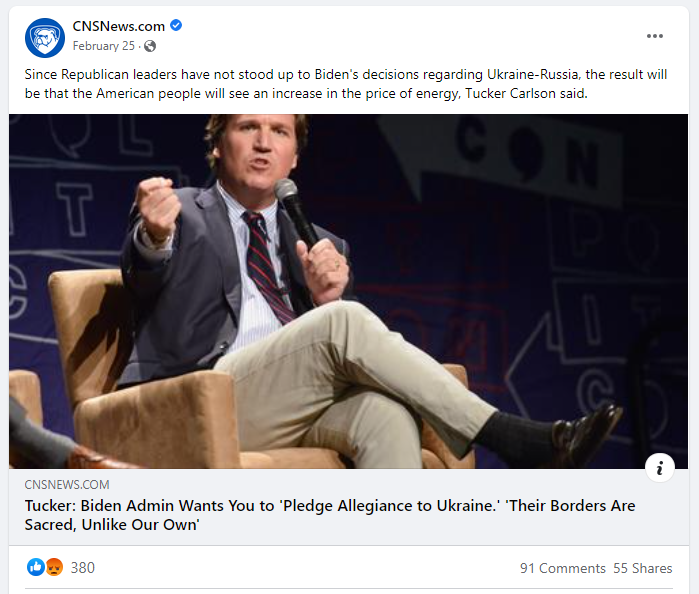Click the thumbs-up Like reaction icon
The height and width of the screenshot is (594, 699).
tap(36, 567)
